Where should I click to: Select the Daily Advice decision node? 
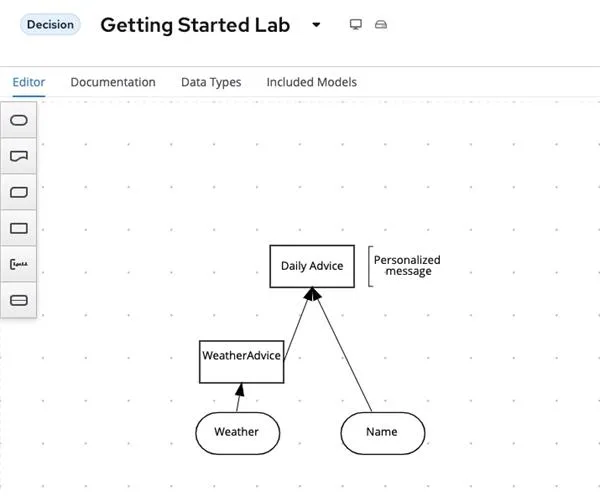tap(311, 266)
